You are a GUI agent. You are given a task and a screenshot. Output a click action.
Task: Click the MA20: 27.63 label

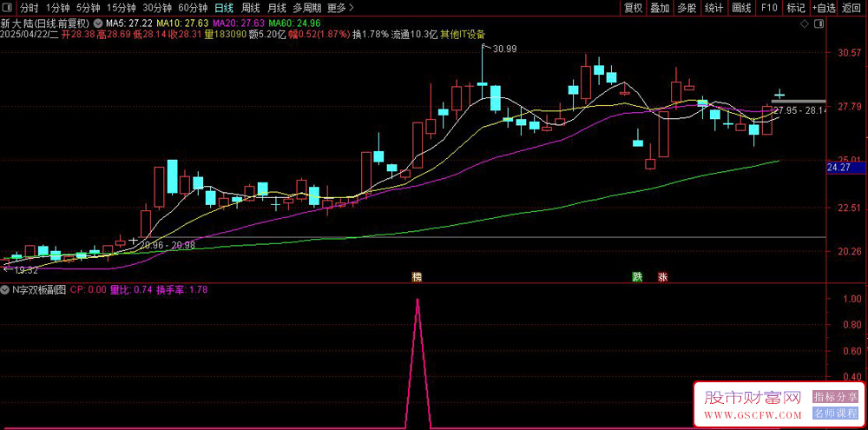coord(238,23)
